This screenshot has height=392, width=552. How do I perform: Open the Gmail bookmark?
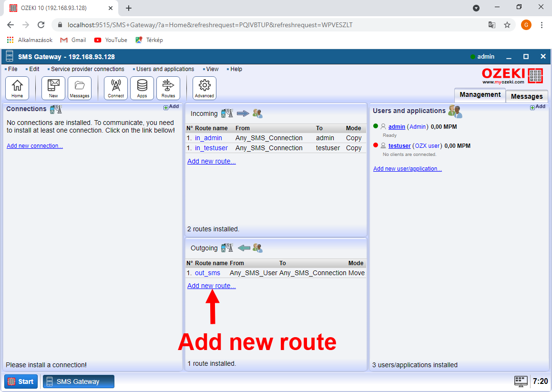[73, 40]
